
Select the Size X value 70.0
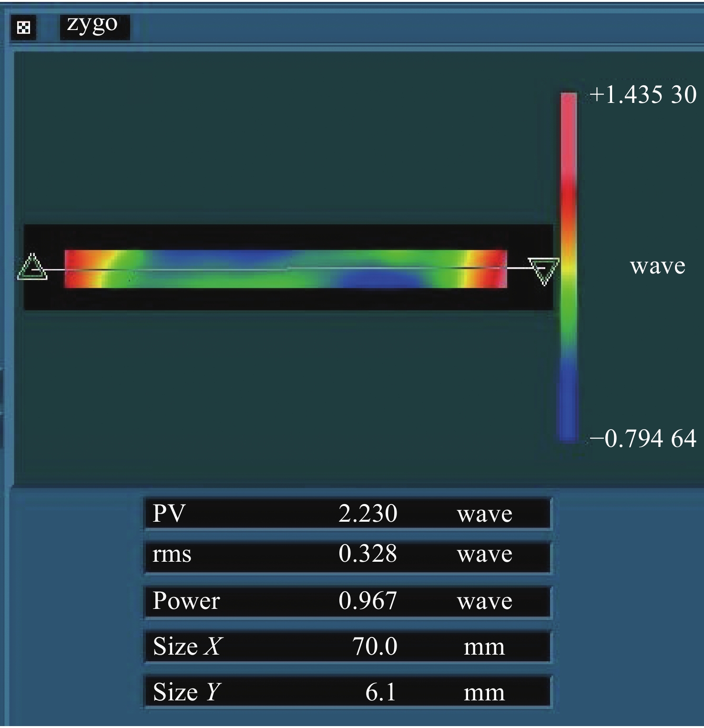coord(375,647)
